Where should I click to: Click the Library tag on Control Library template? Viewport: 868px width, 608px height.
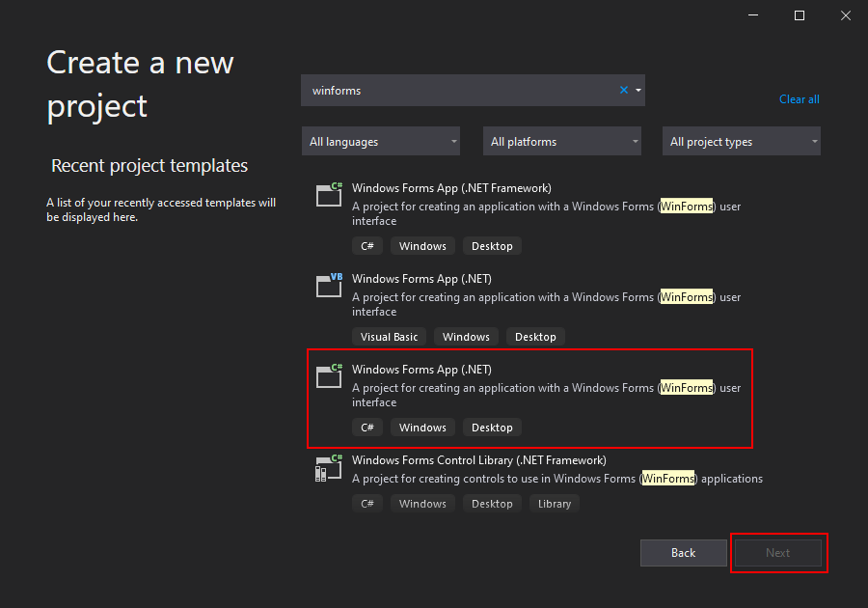[x=554, y=504]
